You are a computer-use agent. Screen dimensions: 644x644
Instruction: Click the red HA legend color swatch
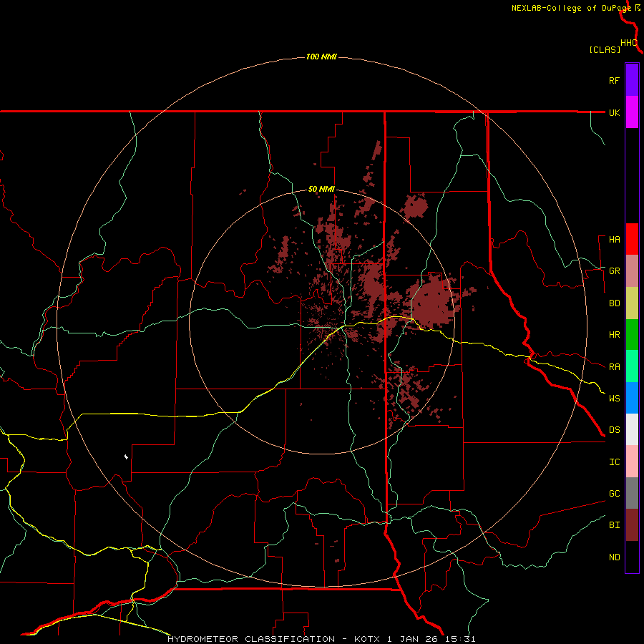click(x=632, y=239)
